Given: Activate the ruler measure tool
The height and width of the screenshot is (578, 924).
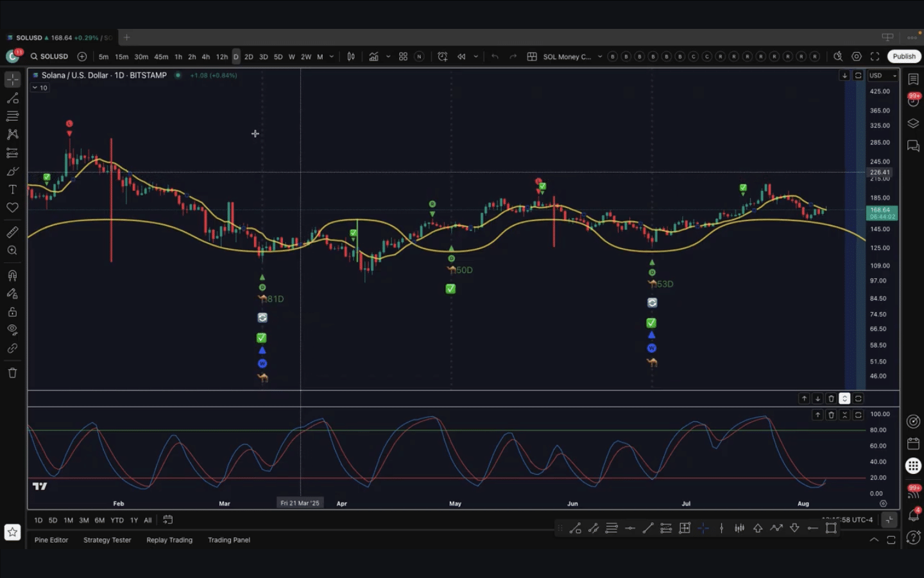Looking at the screenshot, I should pyautogui.click(x=12, y=232).
